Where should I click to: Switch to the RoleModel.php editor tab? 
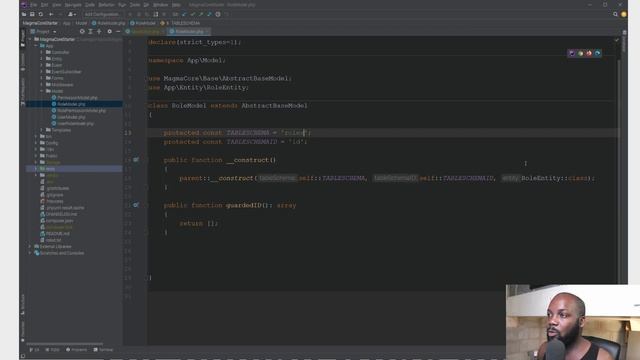pyautogui.click(x=189, y=31)
